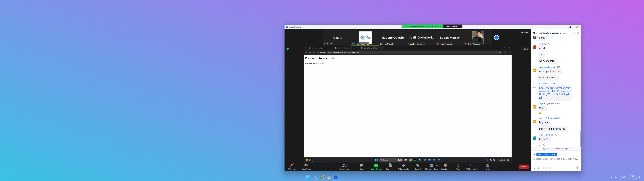Click the red Leave button
Viewport: 644px width, 181px height.
point(524,167)
